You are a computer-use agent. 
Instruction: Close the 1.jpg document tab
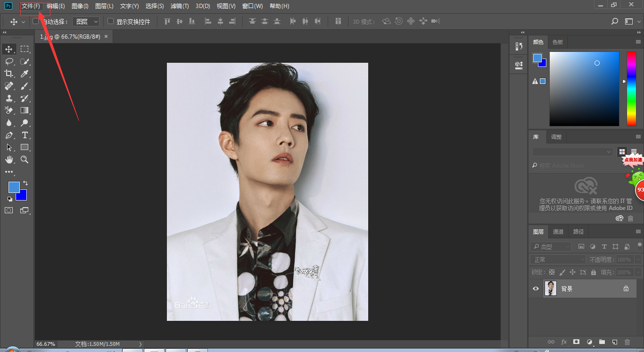click(106, 36)
